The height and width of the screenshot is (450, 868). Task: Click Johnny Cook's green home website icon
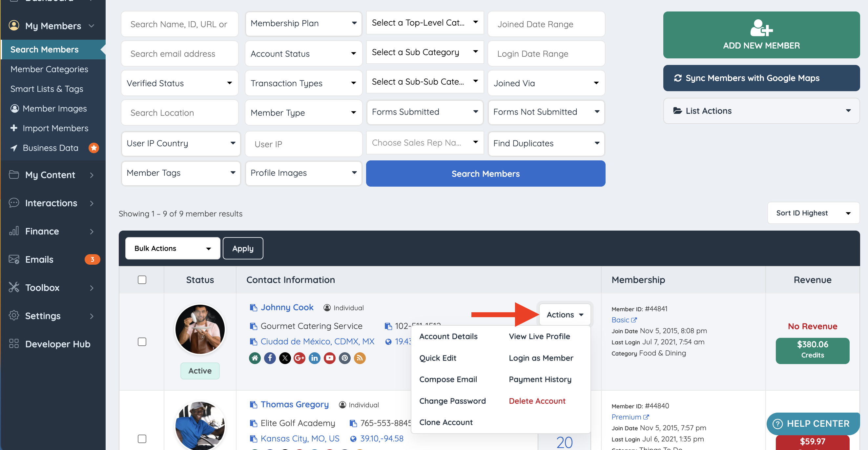(255, 358)
